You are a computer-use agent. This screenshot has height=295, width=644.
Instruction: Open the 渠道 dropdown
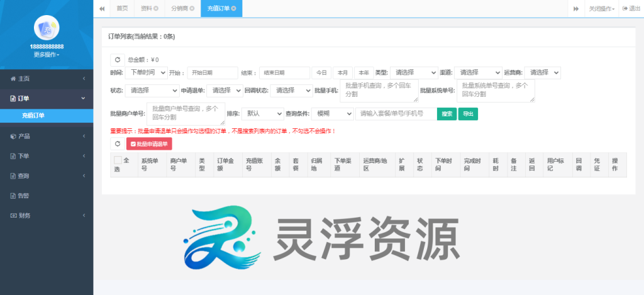(478, 72)
